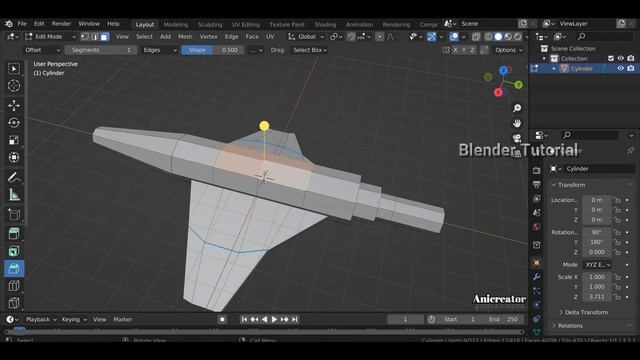Toggle camera view icon
The height and width of the screenshot is (360, 640).
point(517,138)
